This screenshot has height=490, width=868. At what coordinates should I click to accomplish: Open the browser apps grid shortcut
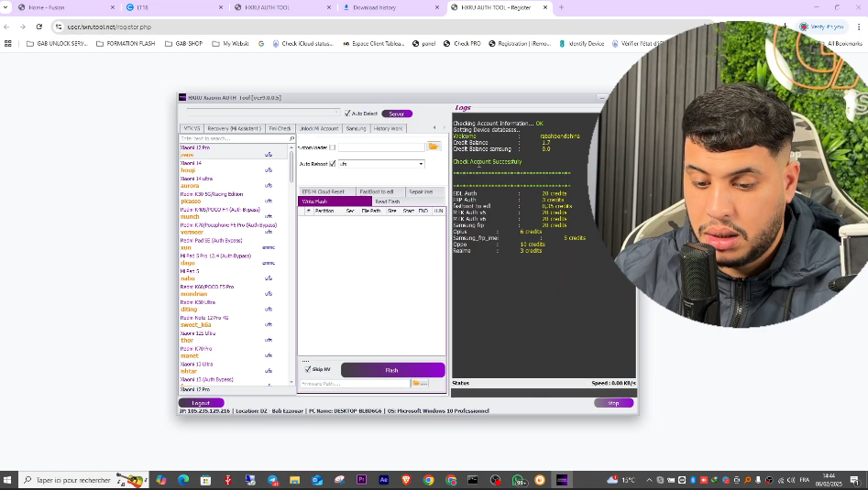(x=7, y=43)
